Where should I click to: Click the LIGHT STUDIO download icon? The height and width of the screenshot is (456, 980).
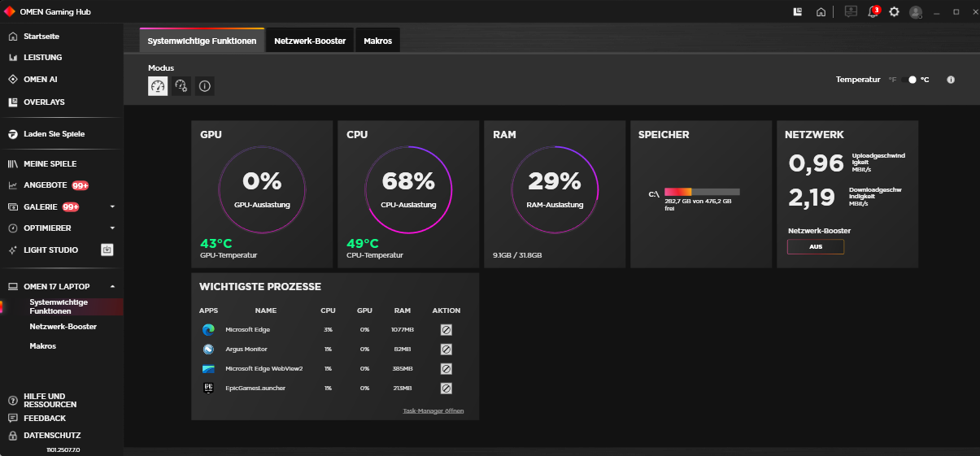pos(107,250)
